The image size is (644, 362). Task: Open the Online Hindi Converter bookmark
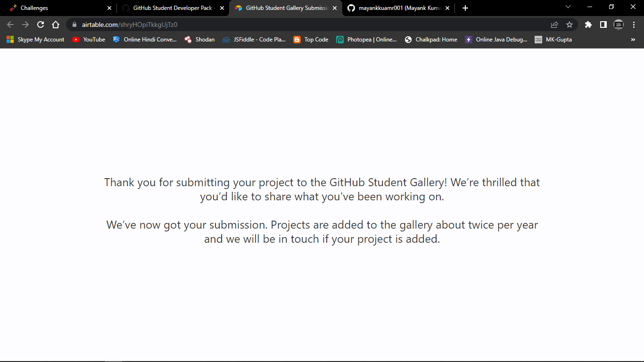145,40
